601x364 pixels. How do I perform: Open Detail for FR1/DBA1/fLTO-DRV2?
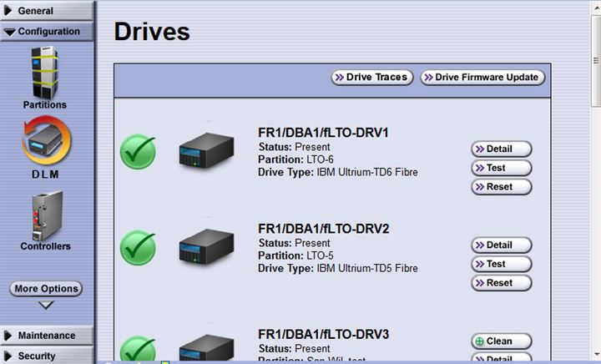(502, 245)
